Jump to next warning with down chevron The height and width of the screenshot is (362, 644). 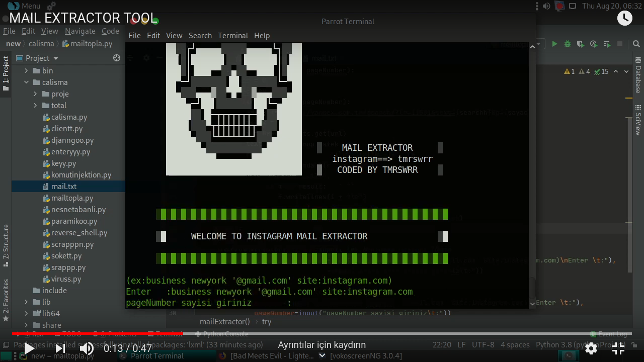(626, 71)
